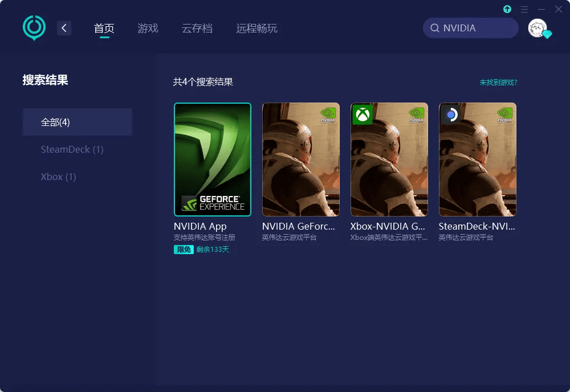
Task: Click the circular upload arrow icon
Action: click(507, 9)
